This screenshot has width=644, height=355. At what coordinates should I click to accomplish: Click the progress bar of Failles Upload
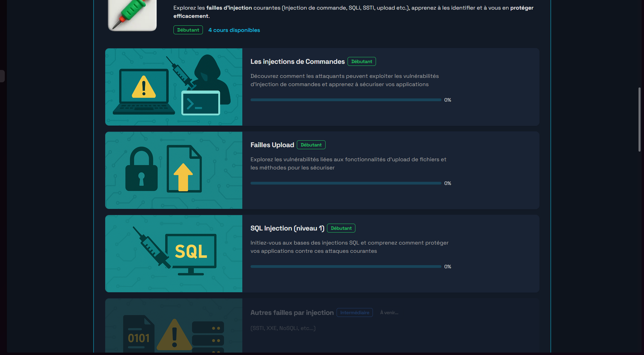coord(346,183)
